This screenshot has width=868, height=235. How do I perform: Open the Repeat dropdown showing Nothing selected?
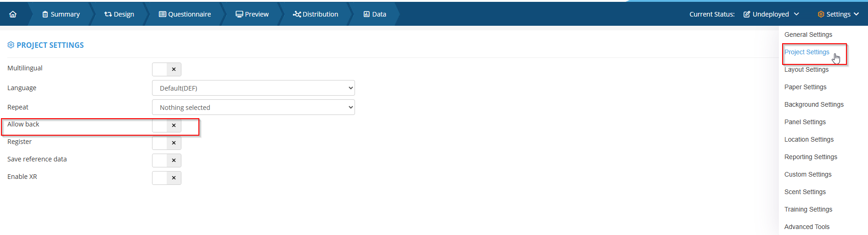click(x=253, y=108)
